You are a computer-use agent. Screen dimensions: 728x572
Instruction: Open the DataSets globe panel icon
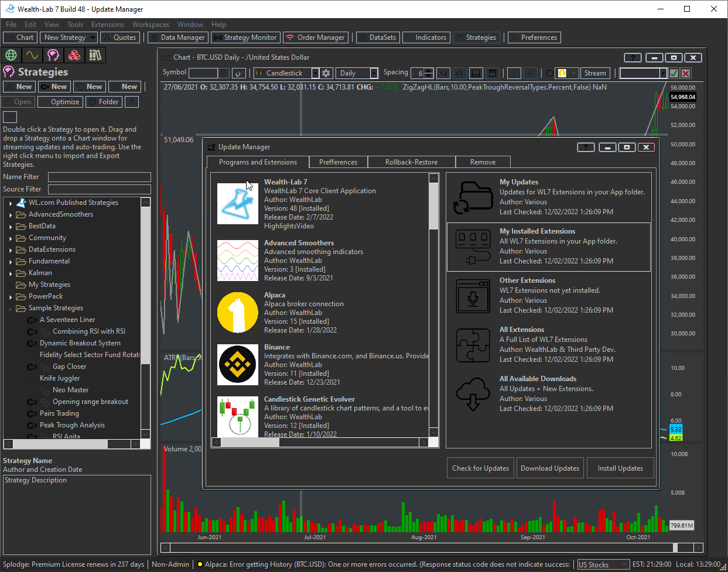[11, 55]
